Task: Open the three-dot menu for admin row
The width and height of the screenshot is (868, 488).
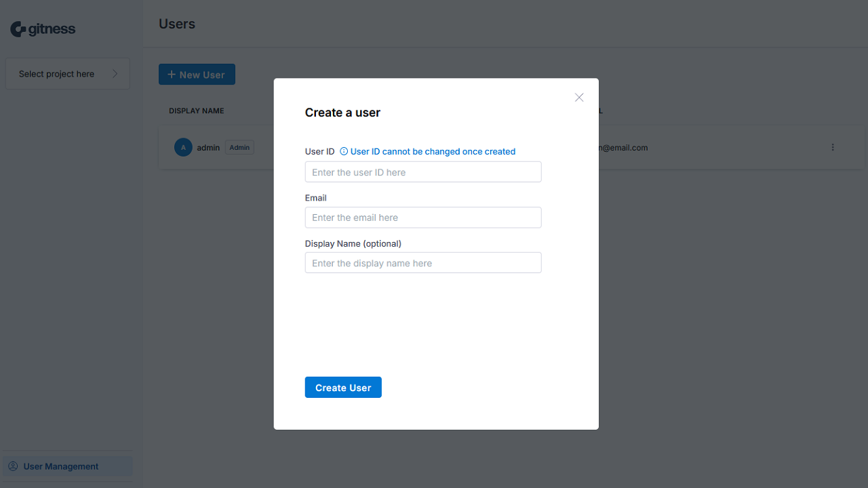Action: click(833, 148)
